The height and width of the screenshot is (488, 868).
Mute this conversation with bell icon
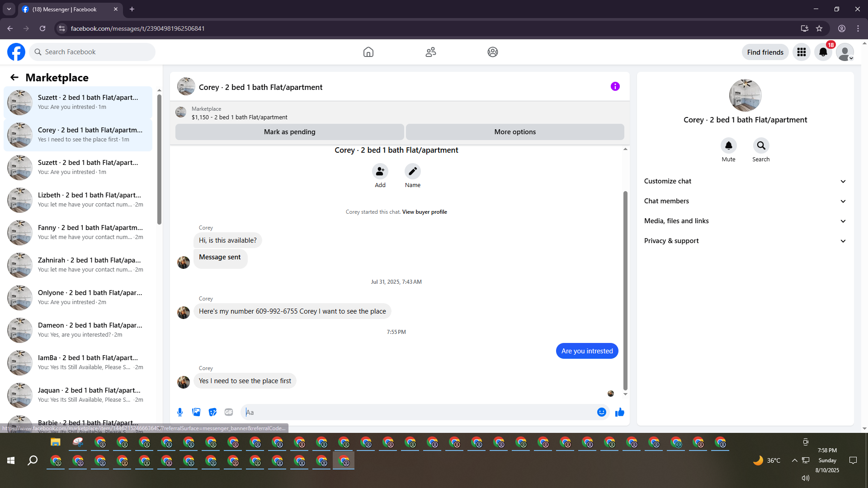click(728, 145)
